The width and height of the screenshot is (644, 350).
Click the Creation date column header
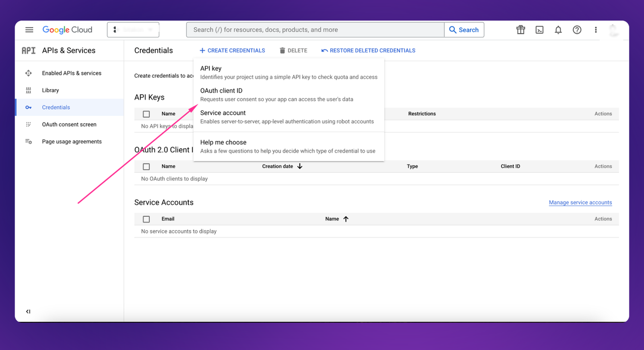278,166
